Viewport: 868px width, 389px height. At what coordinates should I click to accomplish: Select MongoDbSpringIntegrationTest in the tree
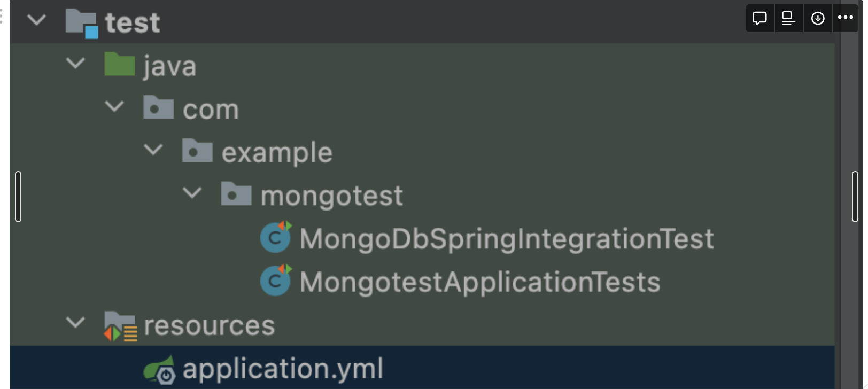pyautogui.click(x=505, y=238)
